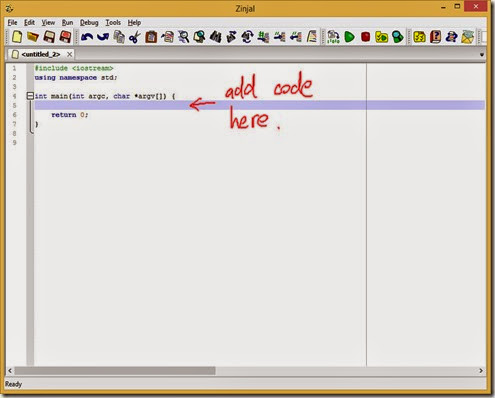Copy selection with the two-pages icon

(119, 37)
